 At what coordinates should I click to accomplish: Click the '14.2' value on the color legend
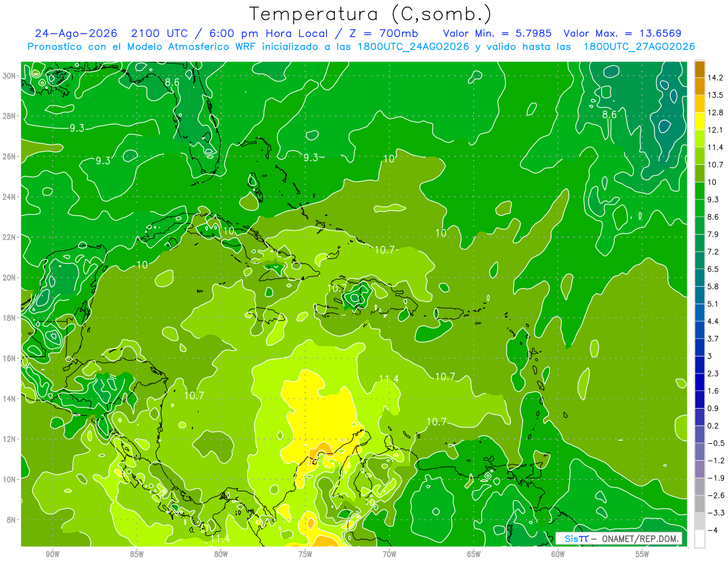tap(715, 77)
